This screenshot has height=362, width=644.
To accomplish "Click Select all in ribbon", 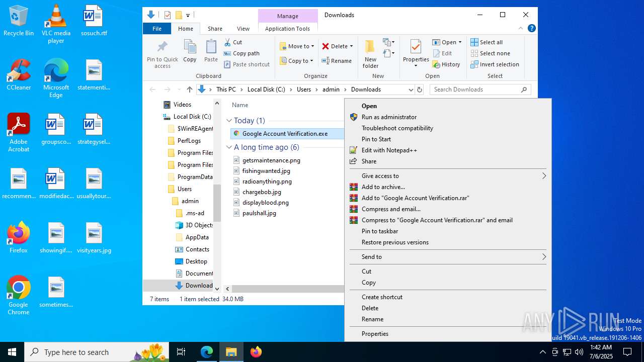I will click(x=487, y=42).
